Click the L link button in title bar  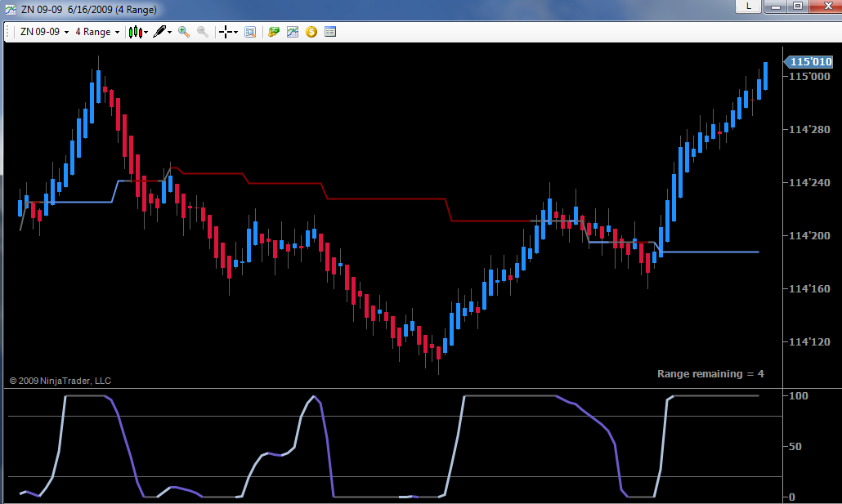[749, 6]
